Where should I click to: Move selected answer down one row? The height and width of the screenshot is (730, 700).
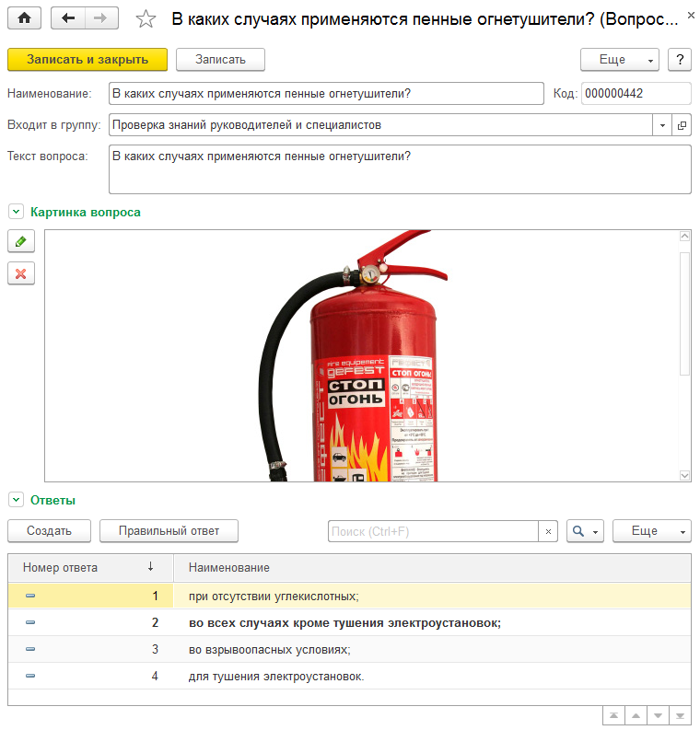(x=658, y=715)
